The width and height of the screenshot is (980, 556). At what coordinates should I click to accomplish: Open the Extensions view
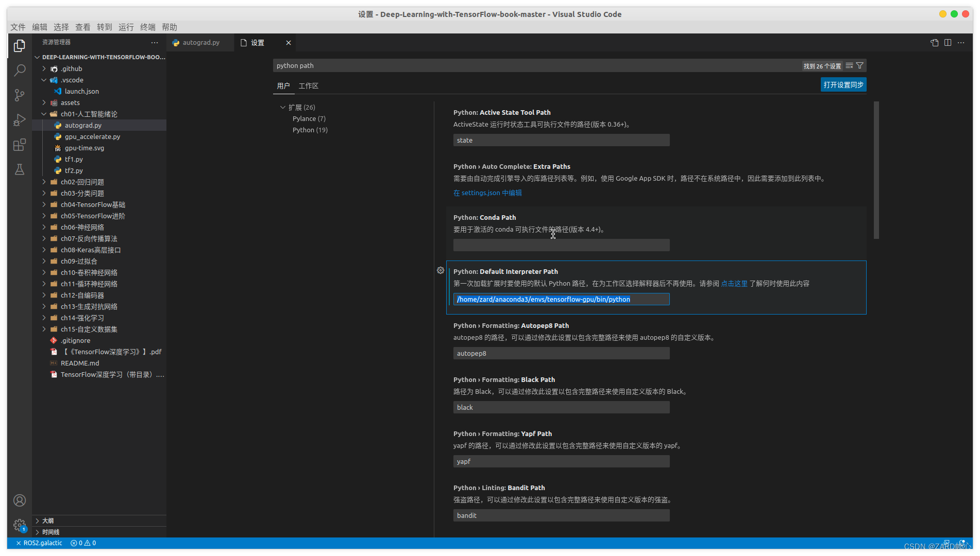[x=20, y=145]
